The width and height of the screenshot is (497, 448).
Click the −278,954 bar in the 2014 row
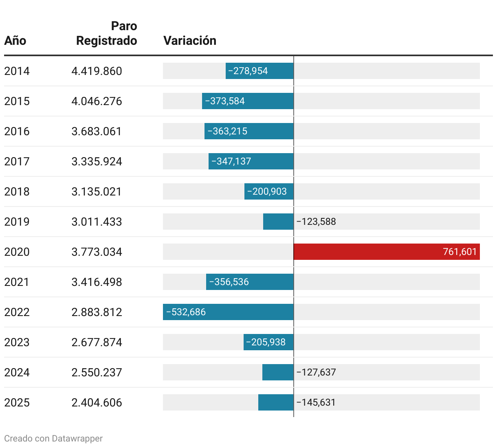(x=259, y=71)
